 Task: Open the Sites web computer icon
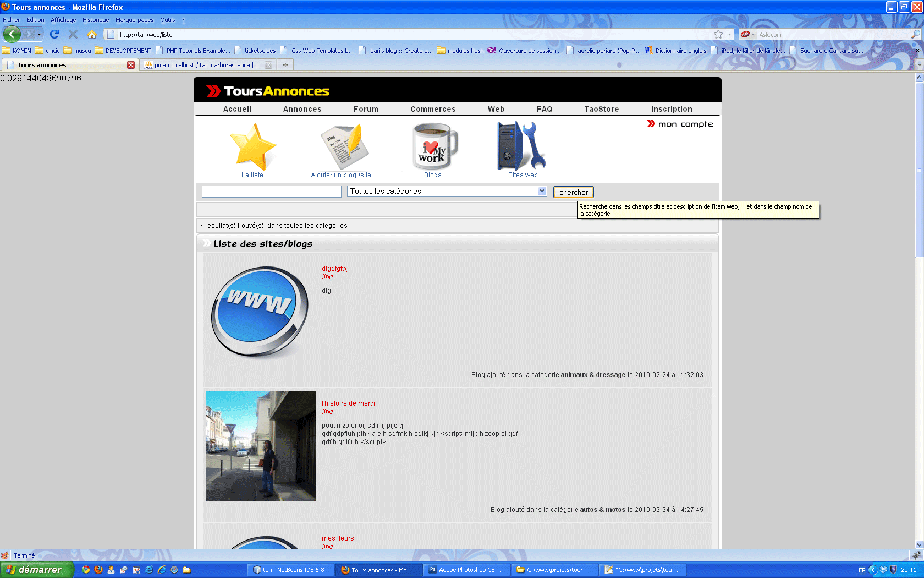click(x=521, y=146)
